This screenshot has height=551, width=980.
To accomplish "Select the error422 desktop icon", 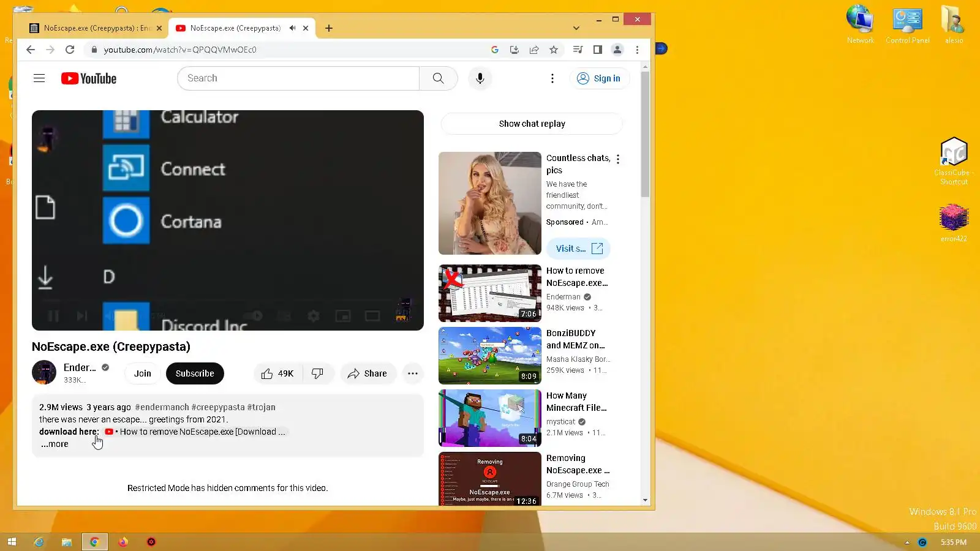I will click(x=954, y=223).
